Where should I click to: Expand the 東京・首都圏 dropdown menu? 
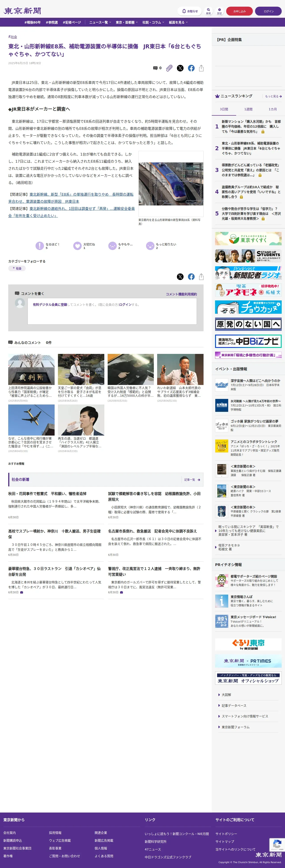click(127, 22)
